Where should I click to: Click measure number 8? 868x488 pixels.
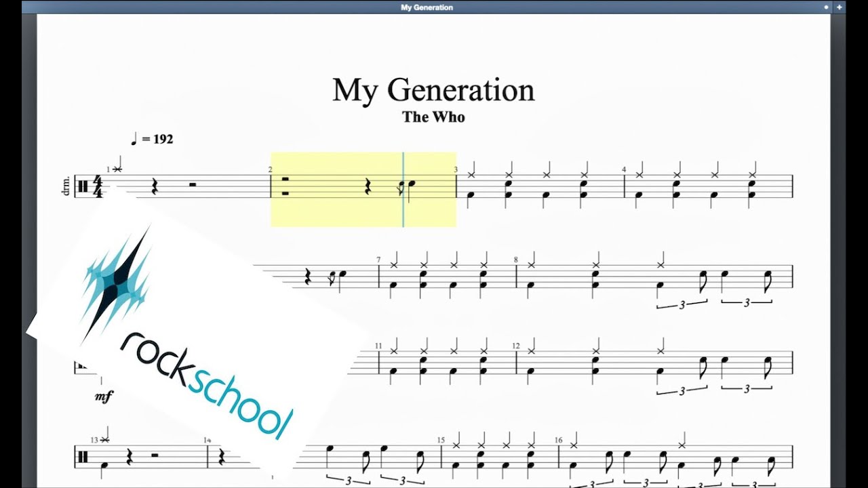tap(516, 260)
